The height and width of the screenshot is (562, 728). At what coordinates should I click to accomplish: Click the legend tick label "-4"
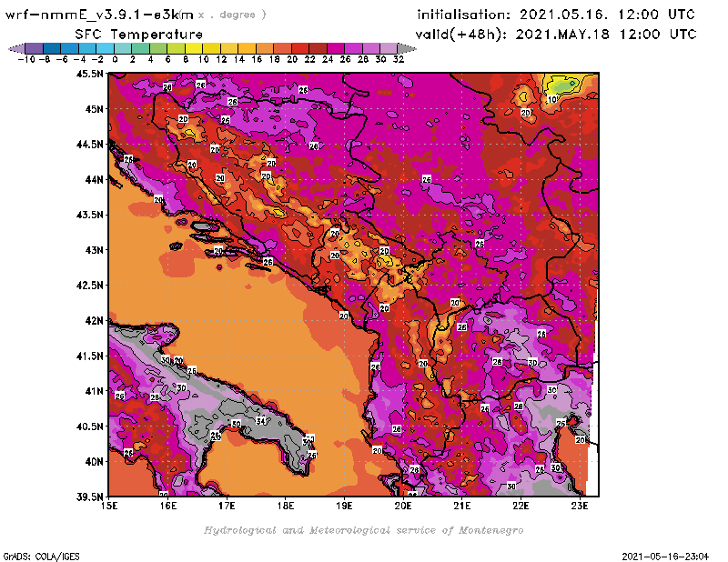(79, 59)
